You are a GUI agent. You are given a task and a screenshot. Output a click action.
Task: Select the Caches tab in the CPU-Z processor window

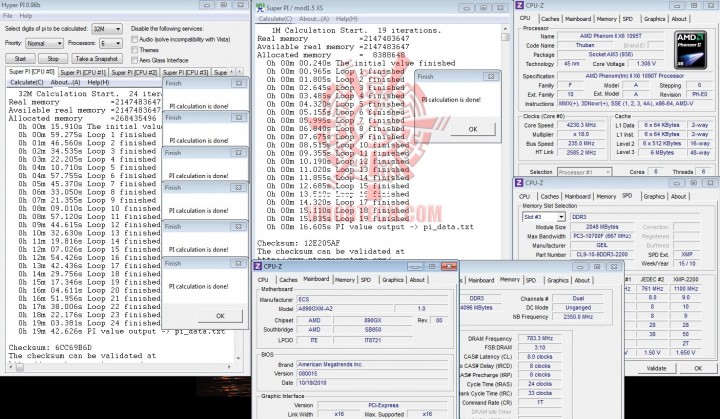pyautogui.click(x=550, y=19)
